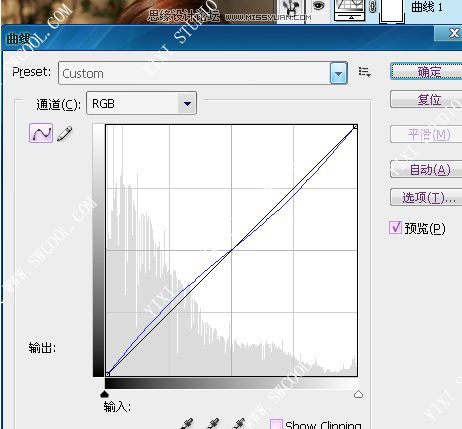Click the curve at the grid center
This screenshot has height=429, width=462.
coord(232,250)
